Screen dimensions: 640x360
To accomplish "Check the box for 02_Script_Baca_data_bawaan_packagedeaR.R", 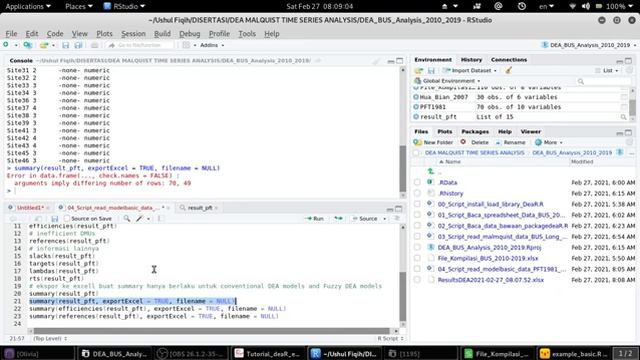I will 417,226.
